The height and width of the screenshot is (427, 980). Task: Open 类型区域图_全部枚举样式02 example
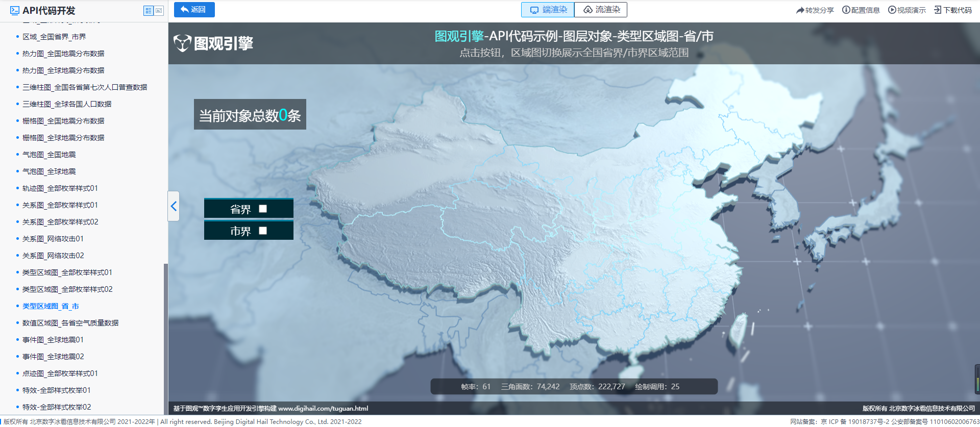click(x=67, y=289)
